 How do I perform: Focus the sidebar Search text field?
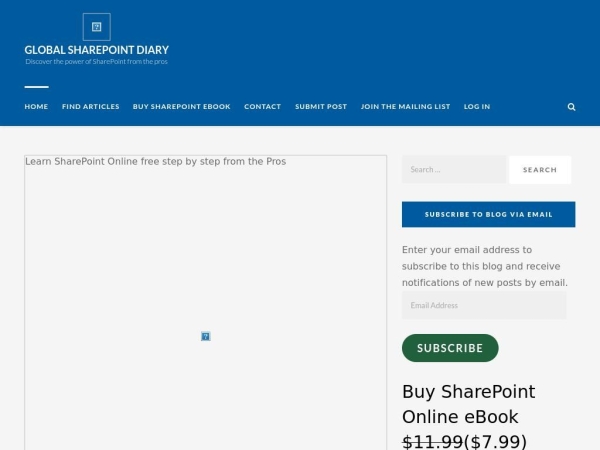point(454,170)
